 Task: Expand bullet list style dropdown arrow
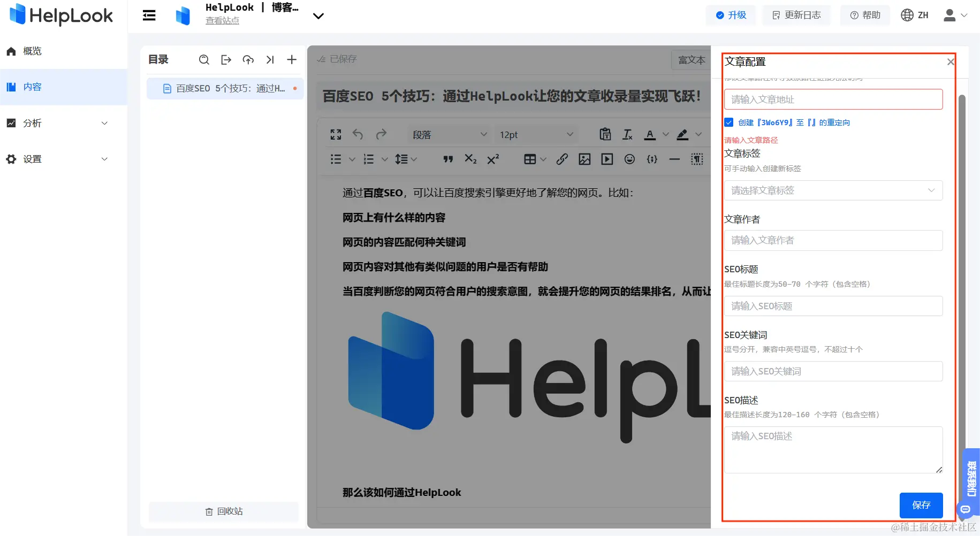click(x=352, y=159)
